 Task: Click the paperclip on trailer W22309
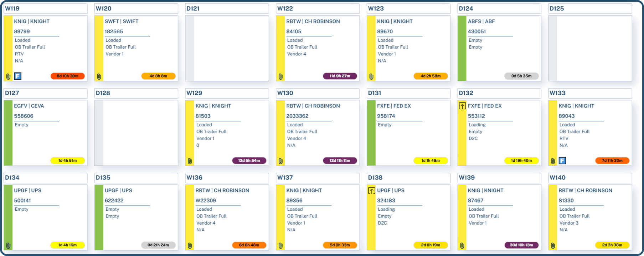[190, 246]
